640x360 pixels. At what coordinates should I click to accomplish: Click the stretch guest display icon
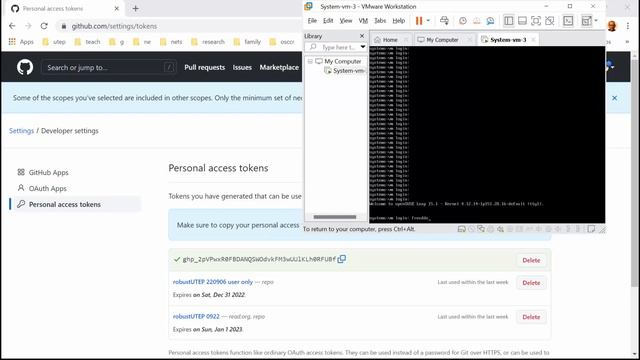[x=587, y=20]
